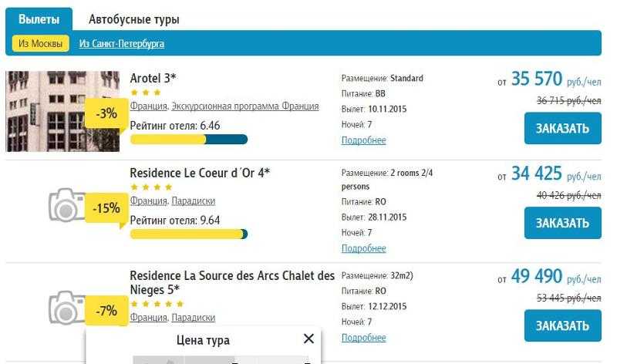Close the Цена тура popup
Viewport: 617px width, 364px height.
tap(308, 339)
